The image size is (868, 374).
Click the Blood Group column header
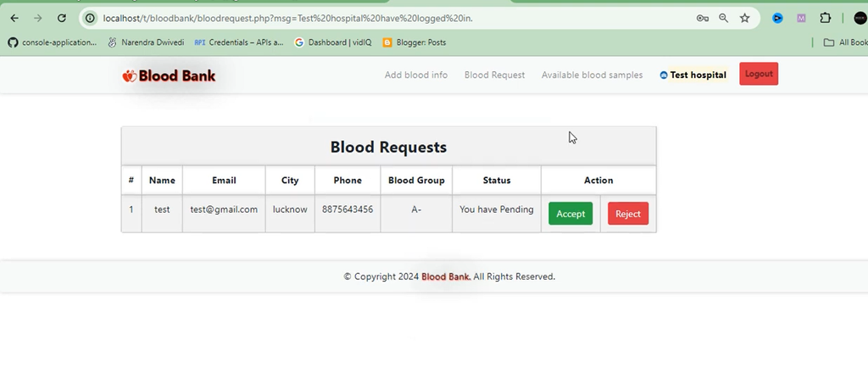pyautogui.click(x=416, y=180)
